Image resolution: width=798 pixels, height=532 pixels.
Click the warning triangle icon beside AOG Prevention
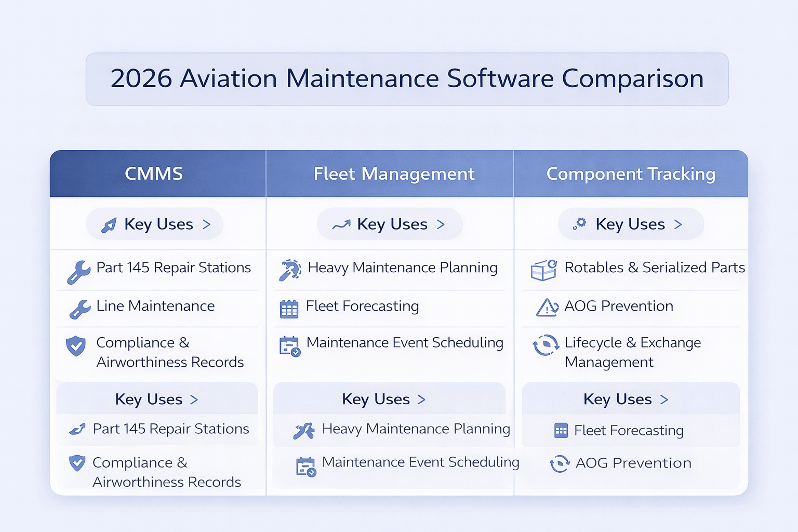(x=547, y=308)
